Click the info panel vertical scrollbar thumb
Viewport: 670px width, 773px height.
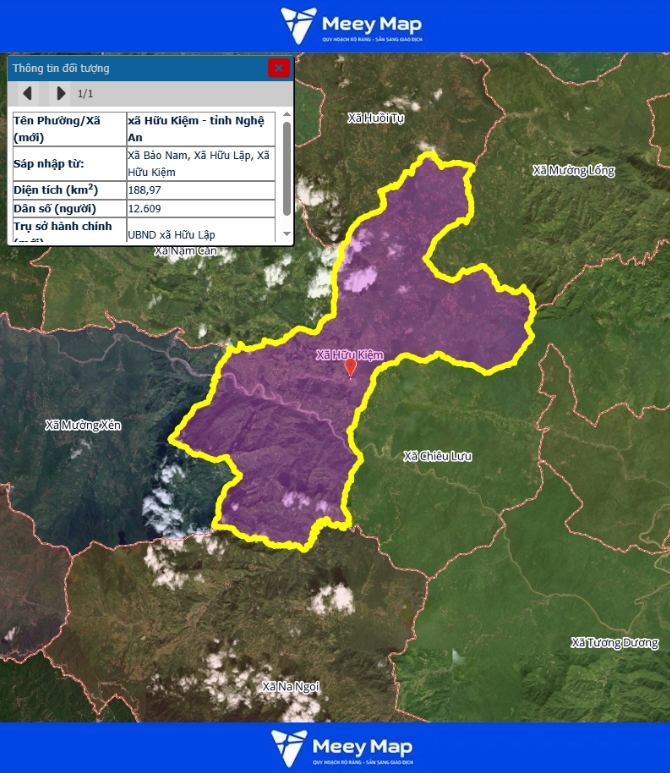coord(287,167)
